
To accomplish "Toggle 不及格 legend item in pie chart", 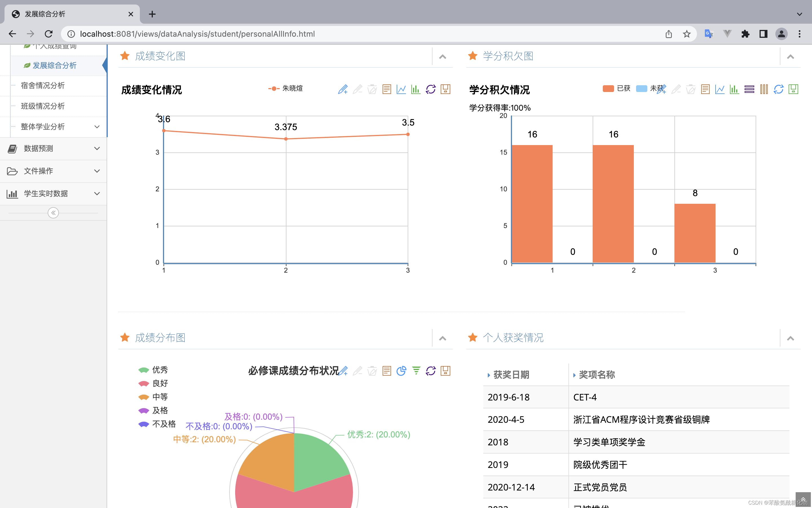I will (x=157, y=424).
